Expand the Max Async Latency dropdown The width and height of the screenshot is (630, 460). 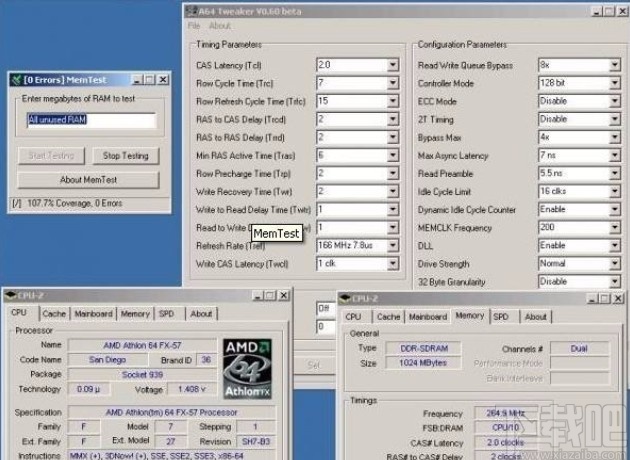pyautogui.click(x=615, y=155)
